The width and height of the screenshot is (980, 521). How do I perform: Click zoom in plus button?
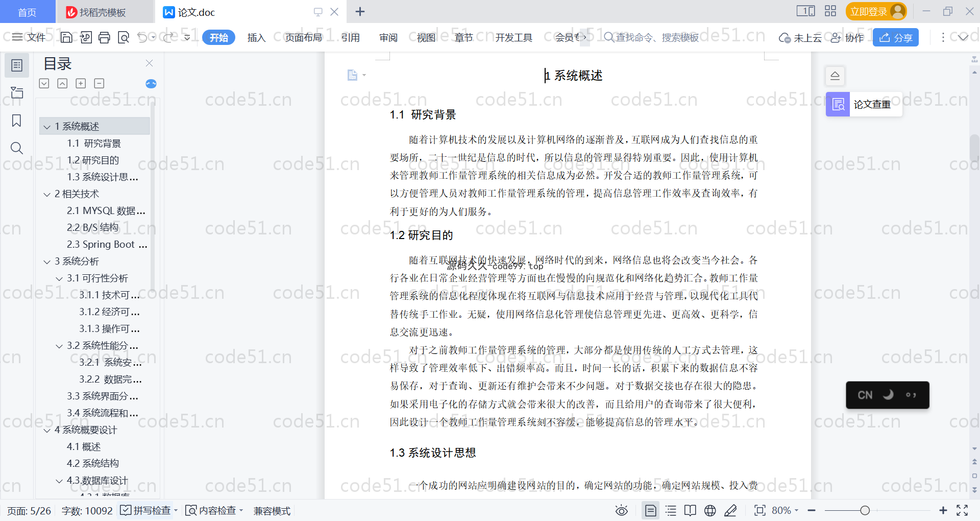coord(943,510)
